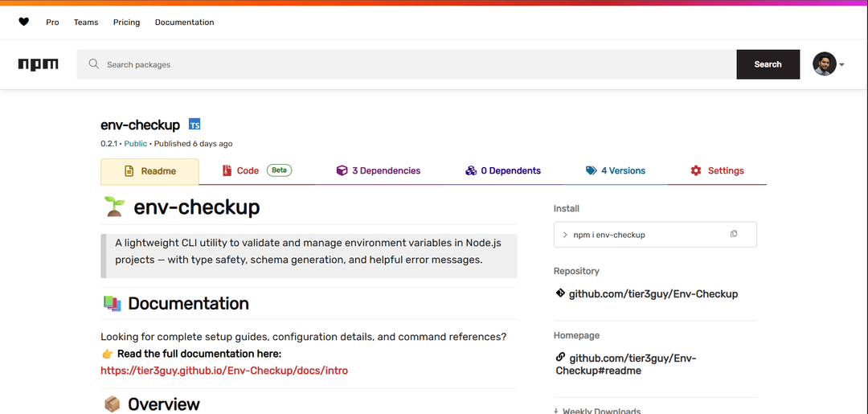
Task: Click the Overview heading in readme
Action: 164,404
